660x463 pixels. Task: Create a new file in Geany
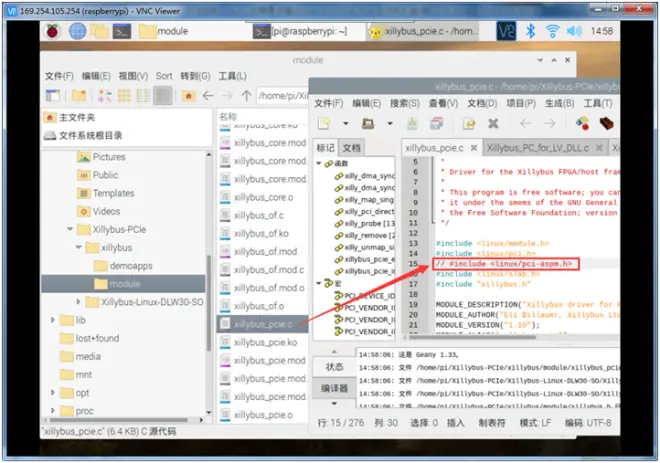pos(324,123)
